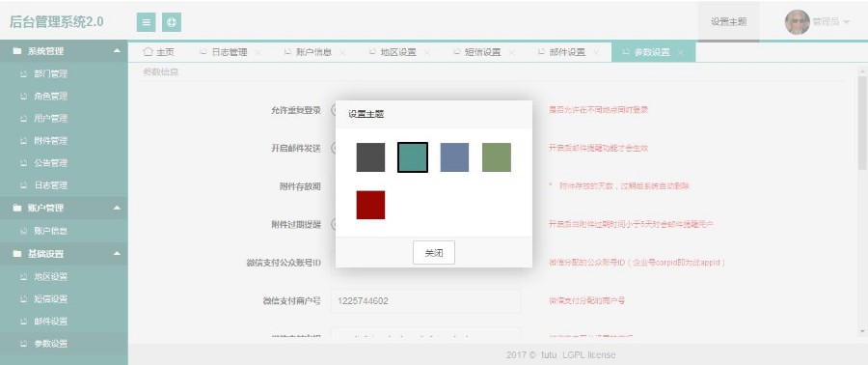Image resolution: width=868 pixels, height=365 pixels.
Task: Click the 微信支付商户号 input field
Action: click(x=425, y=300)
